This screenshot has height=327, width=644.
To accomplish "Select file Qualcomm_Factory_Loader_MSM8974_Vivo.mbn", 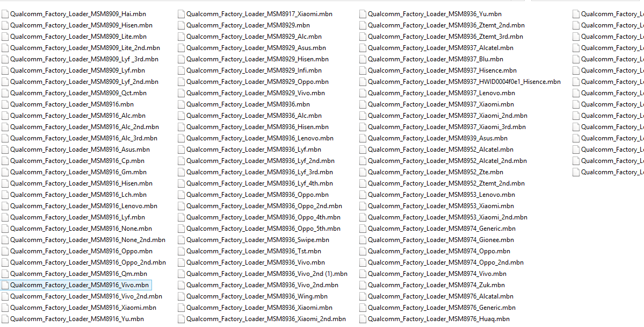I will [437, 274].
